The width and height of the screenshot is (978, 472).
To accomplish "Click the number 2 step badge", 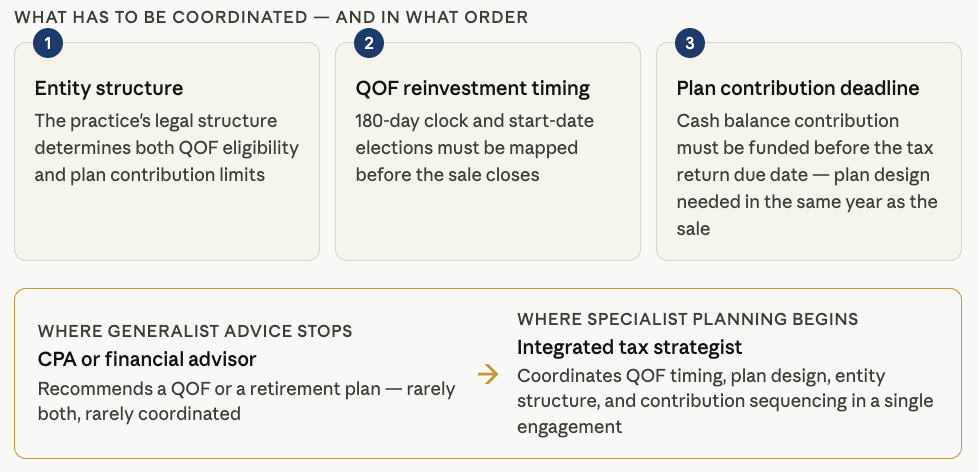I will click(x=369, y=43).
